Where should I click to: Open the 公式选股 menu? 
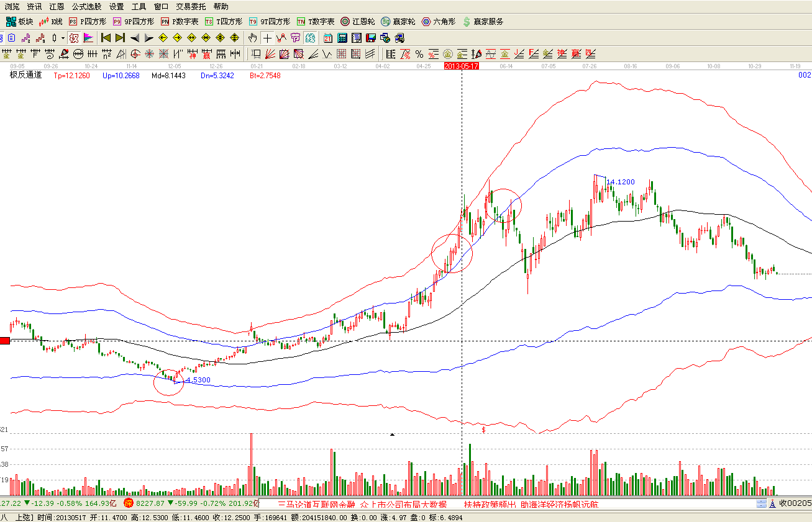(x=86, y=6)
